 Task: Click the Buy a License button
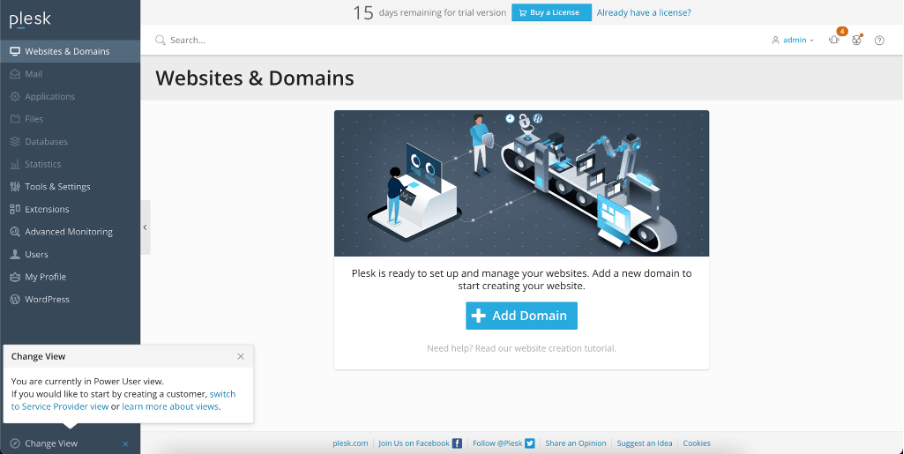coord(551,12)
